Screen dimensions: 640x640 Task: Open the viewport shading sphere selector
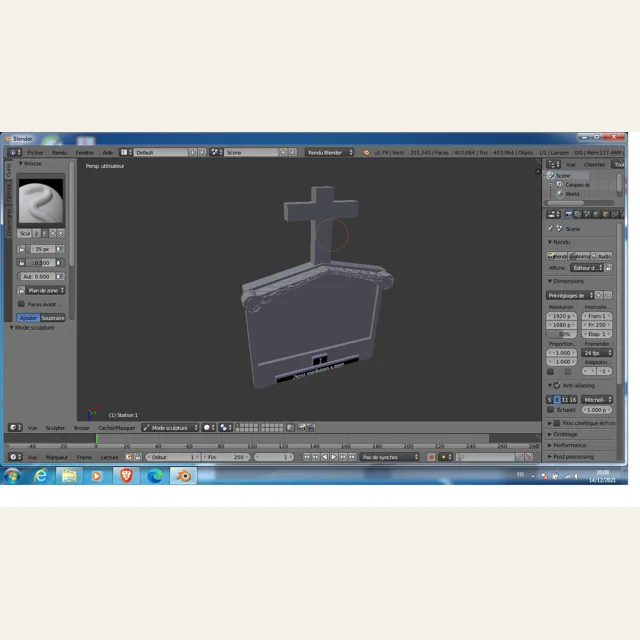coord(207,427)
